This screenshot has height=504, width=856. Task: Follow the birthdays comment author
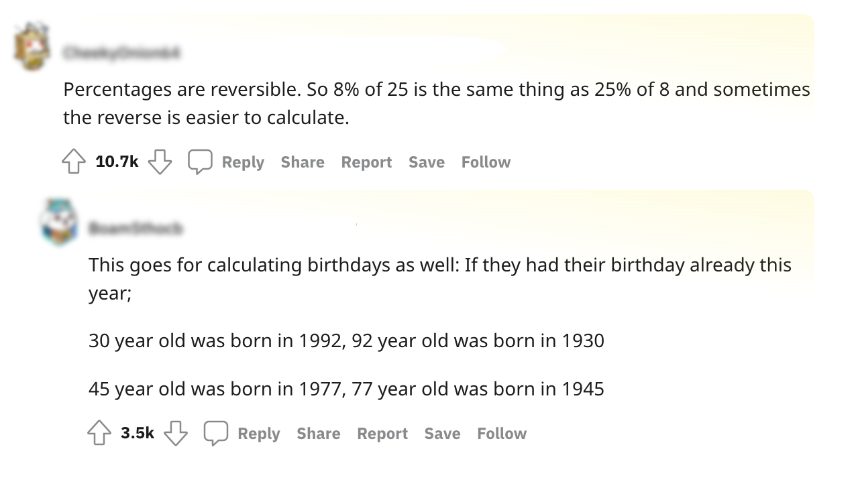[501, 433]
